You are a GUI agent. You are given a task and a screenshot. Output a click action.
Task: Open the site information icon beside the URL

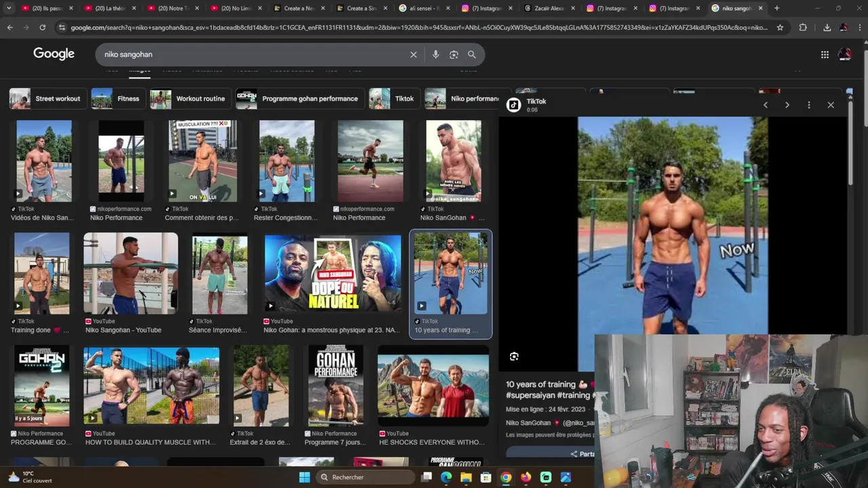click(62, 27)
